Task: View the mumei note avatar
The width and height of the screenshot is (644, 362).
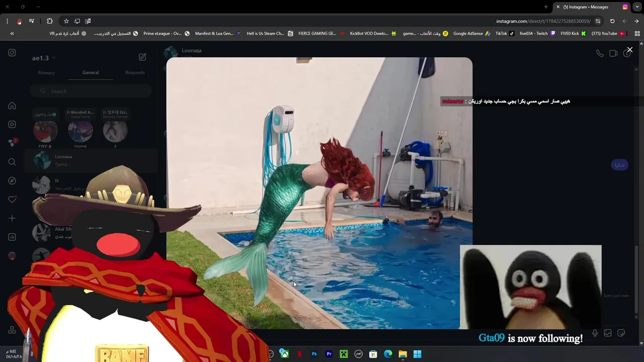Action: click(80, 131)
